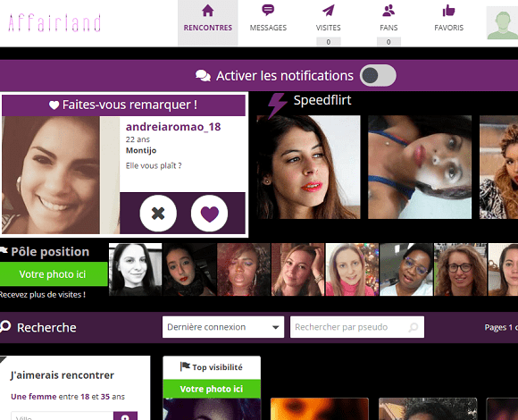Click Rechercher par pseudo input field
The width and height of the screenshot is (518, 420).
357,327
